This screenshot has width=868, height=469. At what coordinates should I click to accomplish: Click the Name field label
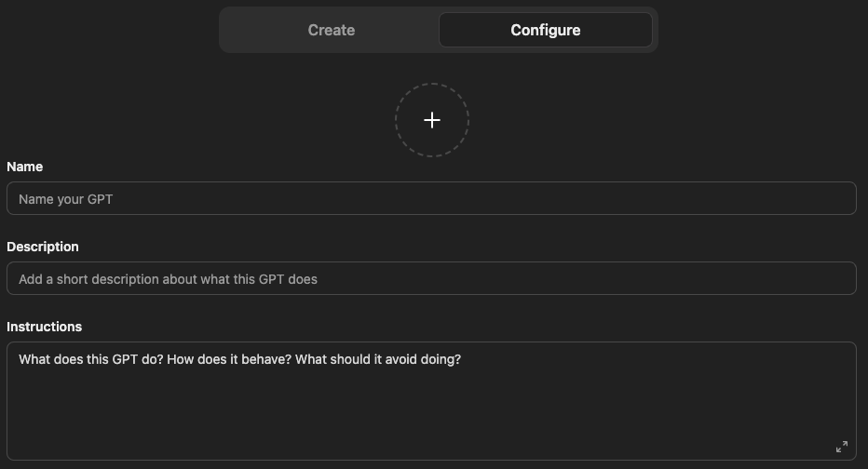[25, 167]
